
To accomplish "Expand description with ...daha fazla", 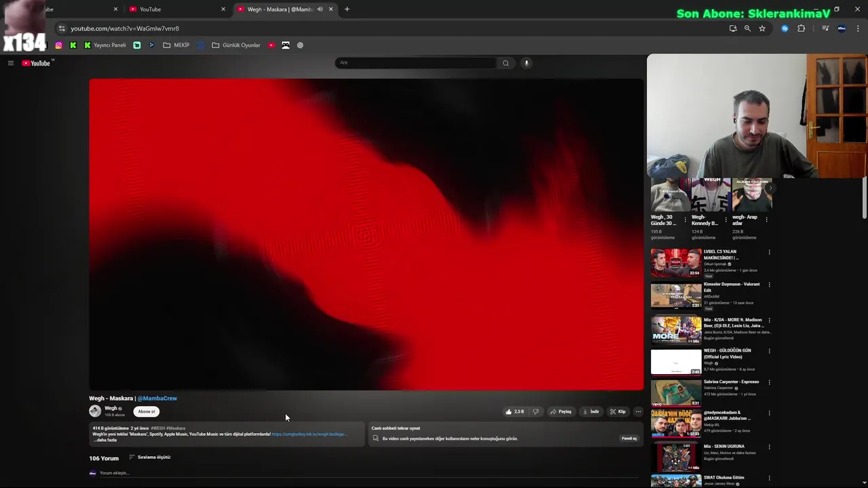I will point(105,440).
